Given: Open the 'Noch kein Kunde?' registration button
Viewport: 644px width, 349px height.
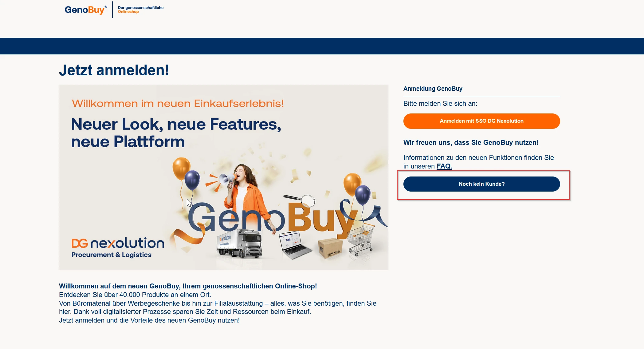Looking at the screenshot, I should tap(481, 184).
